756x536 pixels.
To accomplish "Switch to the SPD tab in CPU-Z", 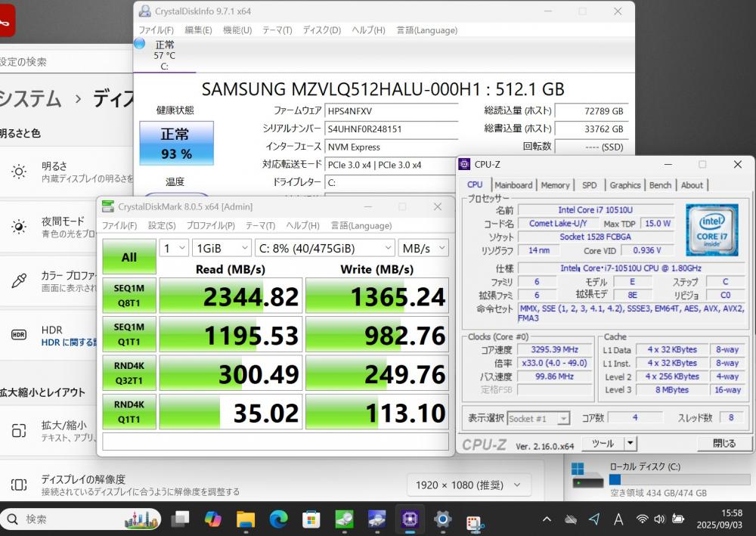I will point(589,185).
